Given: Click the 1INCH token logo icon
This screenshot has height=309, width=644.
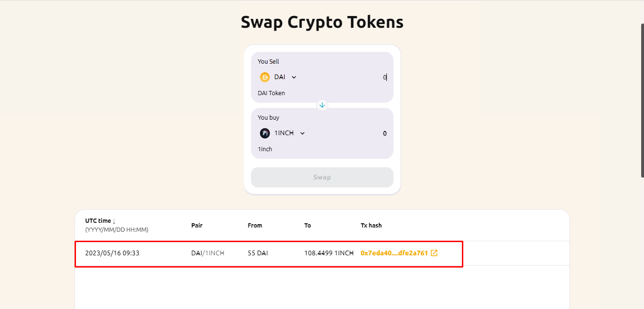Looking at the screenshot, I should 265,133.
